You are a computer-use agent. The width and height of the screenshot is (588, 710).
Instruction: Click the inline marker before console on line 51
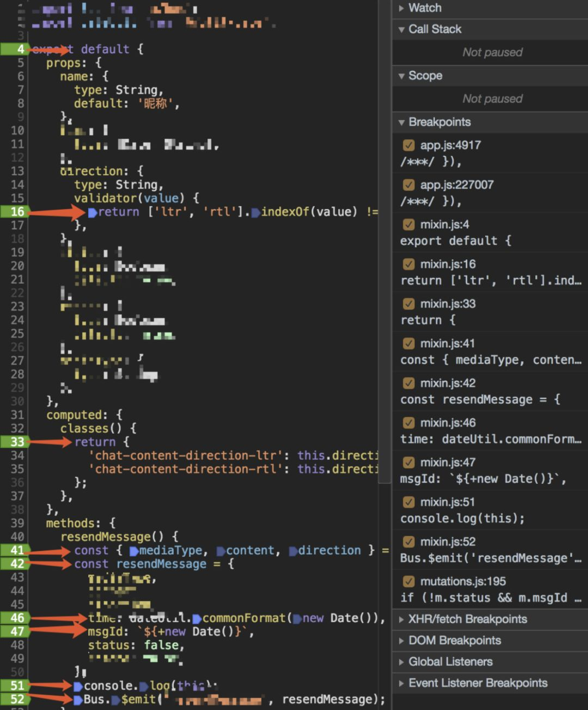coord(78,686)
